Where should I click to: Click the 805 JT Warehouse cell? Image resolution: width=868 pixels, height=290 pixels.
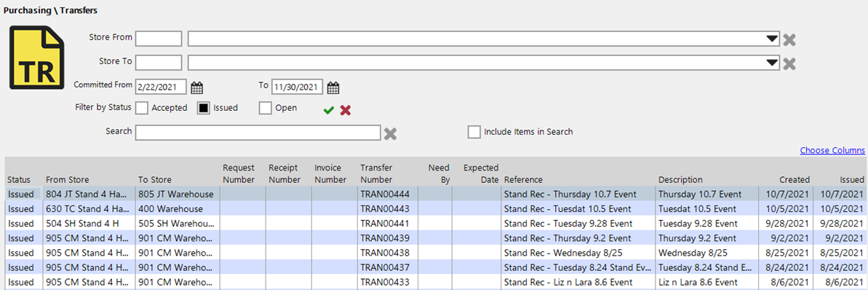tap(177, 194)
